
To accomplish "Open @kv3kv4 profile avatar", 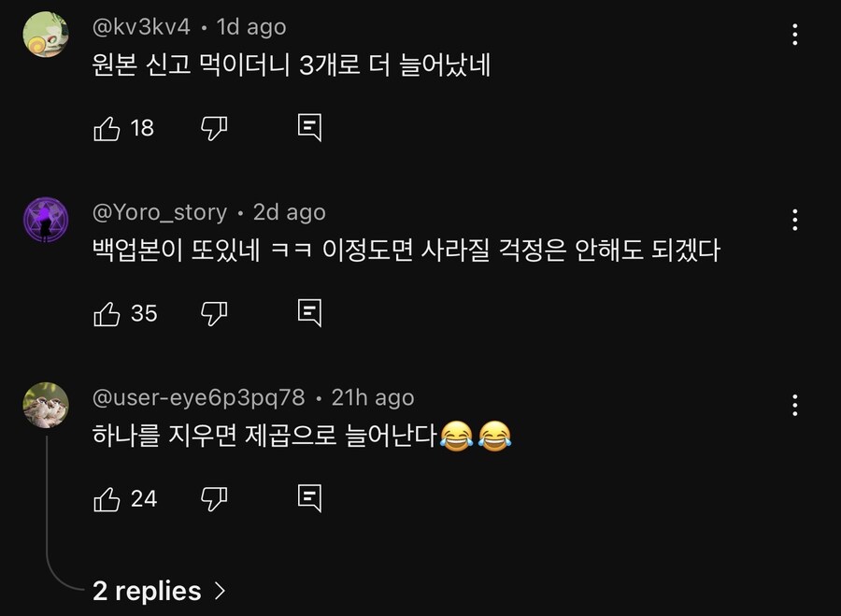I will pos(46,35).
